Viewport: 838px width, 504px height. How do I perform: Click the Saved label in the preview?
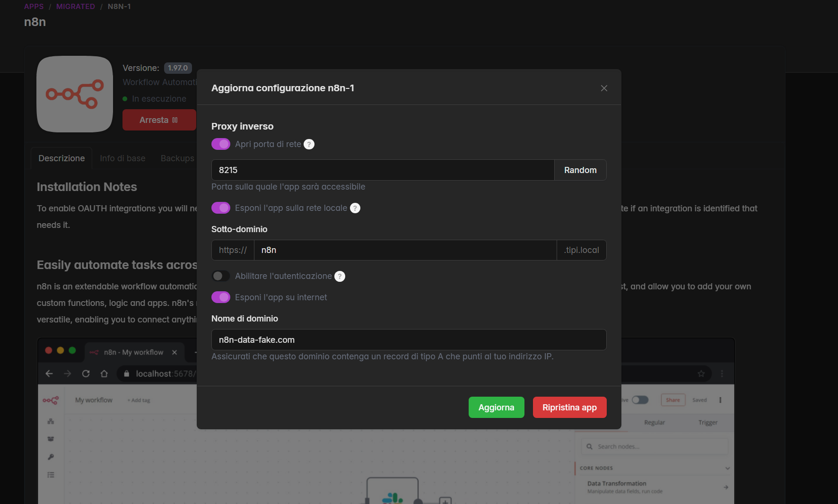[x=699, y=400]
